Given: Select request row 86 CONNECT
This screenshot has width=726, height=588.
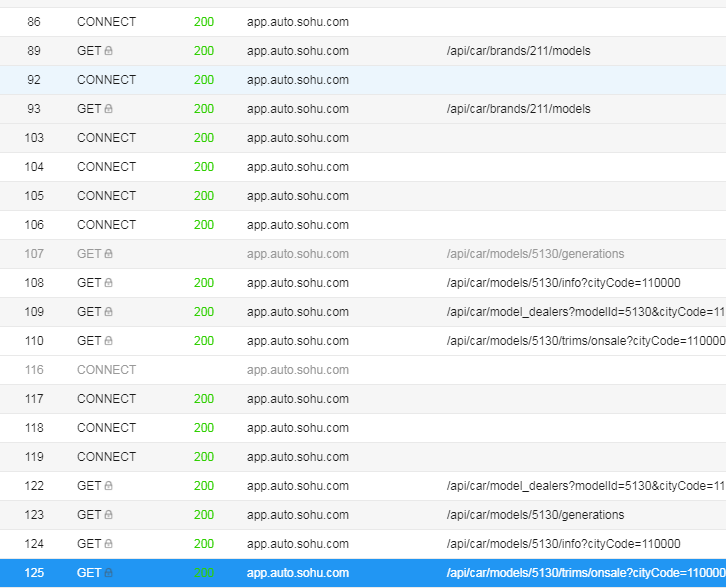Looking at the screenshot, I should pyautogui.click(x=363, y=22).
